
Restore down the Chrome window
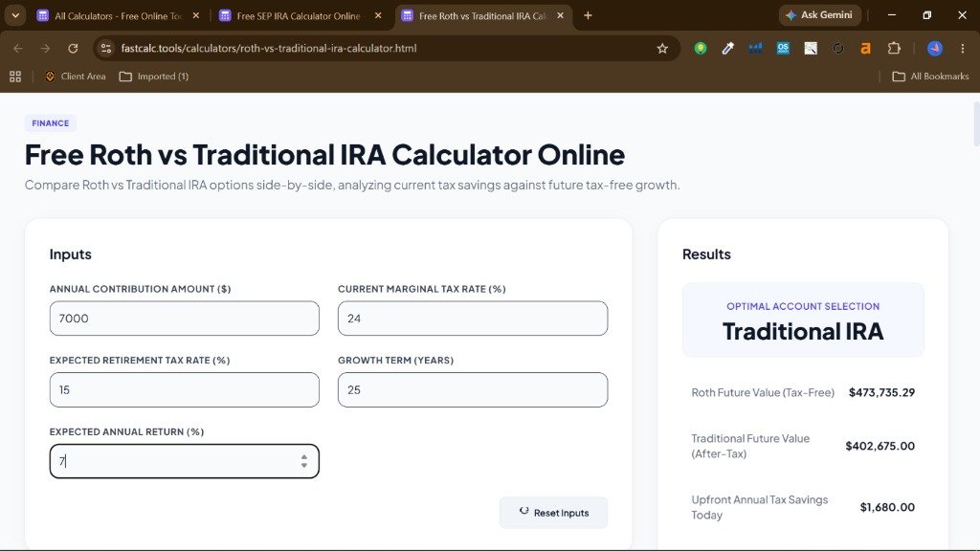[x=926, y=15]
